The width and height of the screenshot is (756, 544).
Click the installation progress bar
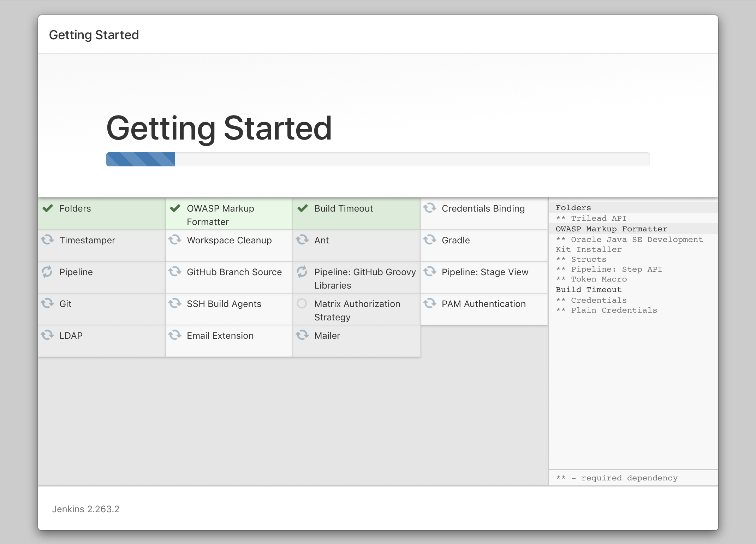pyautogui.click(x=378, y=159)
